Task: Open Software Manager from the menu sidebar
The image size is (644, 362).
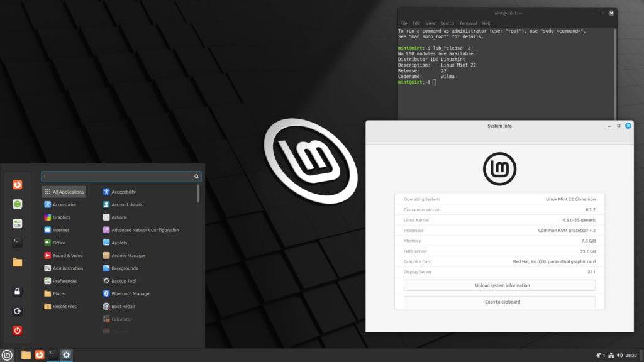Action: [17, 204]
